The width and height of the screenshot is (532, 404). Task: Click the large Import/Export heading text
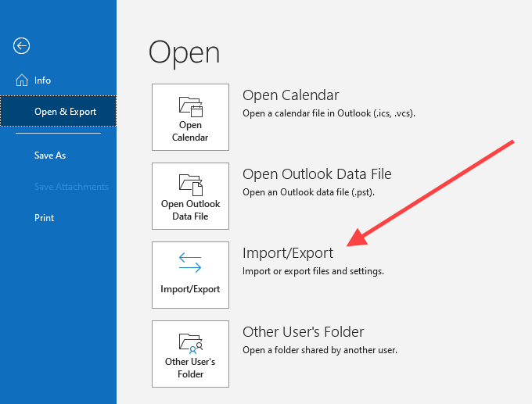pos(288,253)
